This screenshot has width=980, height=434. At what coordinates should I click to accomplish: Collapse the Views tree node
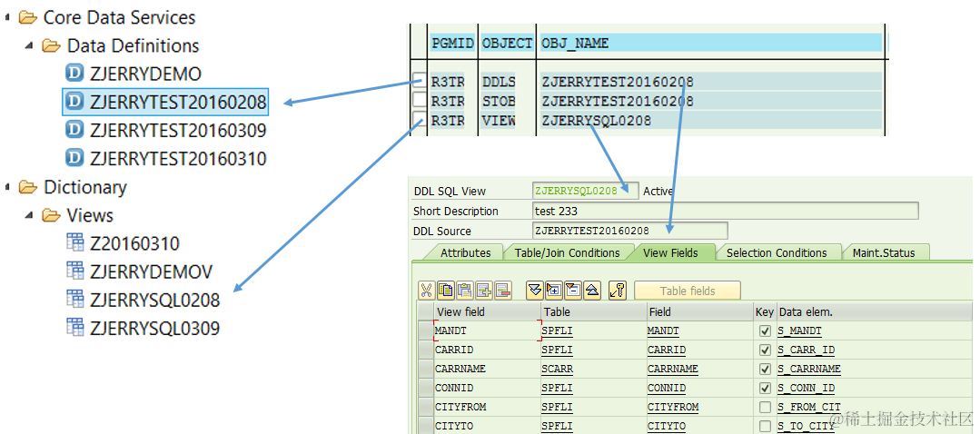tap(29, 215)
